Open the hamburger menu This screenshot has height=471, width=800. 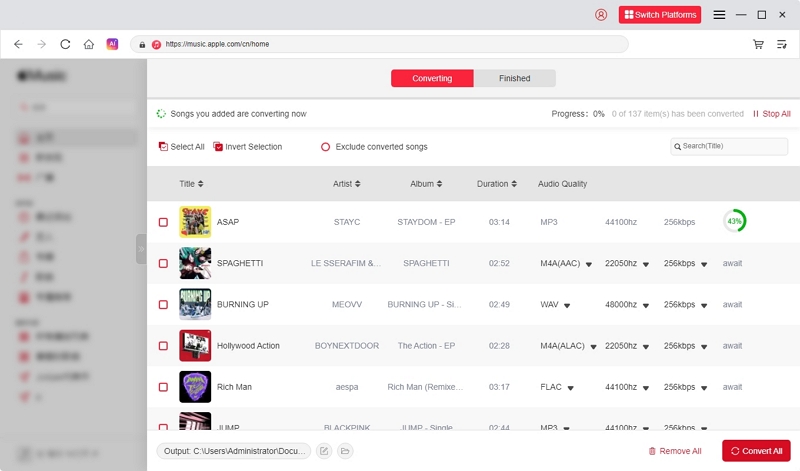point(719,15)
